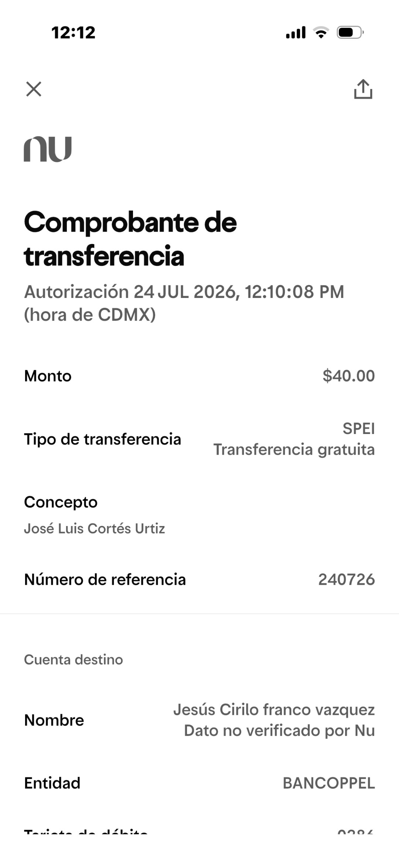Viewport: 399px width, 868px height.
Task: Tap the cellular signal bars icon
Action: click(296, 33)
